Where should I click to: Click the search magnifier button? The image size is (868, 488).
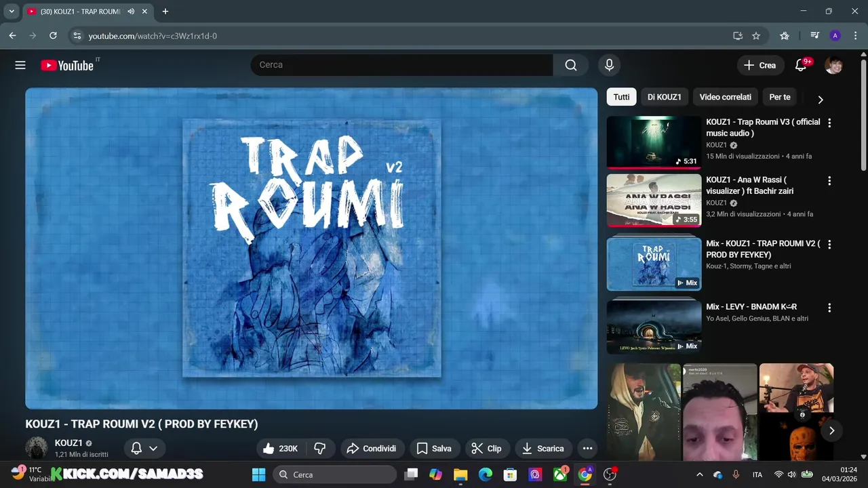tap(571, 65)
